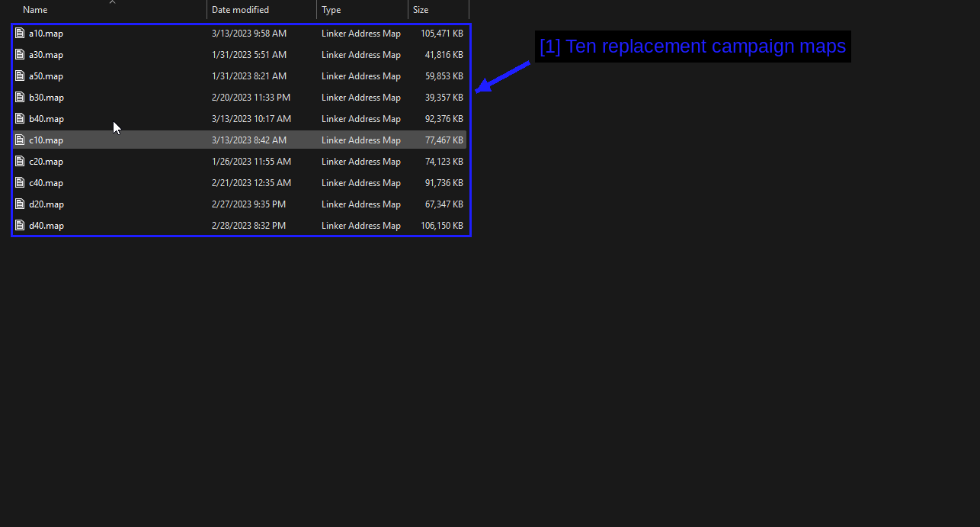Sort files by Date modified column header

(240, 10)
